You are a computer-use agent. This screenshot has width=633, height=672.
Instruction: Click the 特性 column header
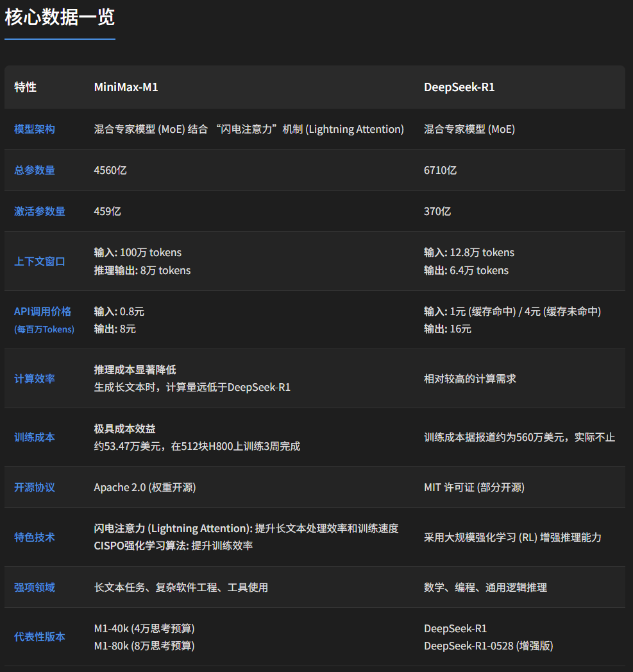coord(25,87)
